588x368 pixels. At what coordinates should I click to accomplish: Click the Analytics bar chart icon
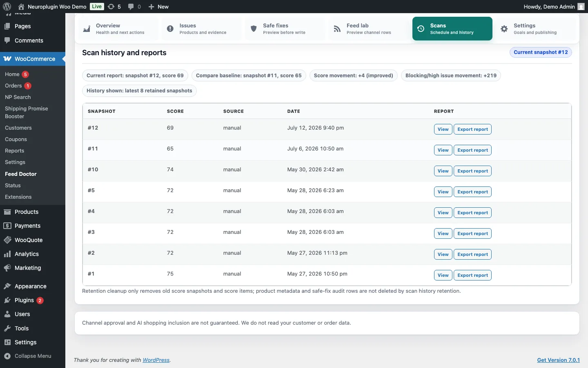point(7,254)
